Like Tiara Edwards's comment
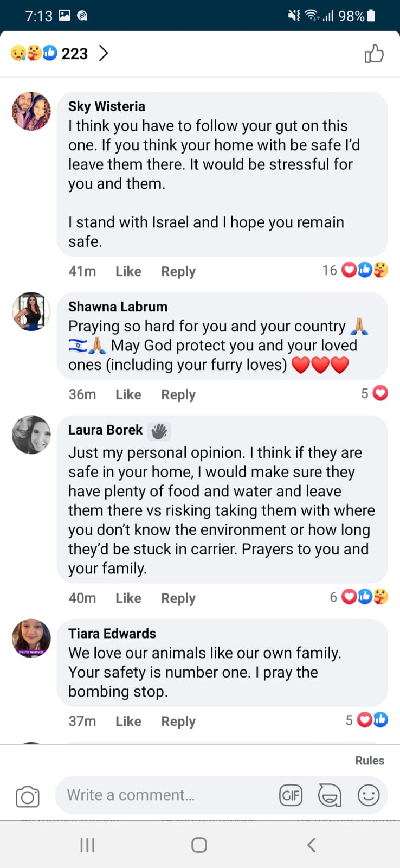400x868 pixels. point(128,721)
